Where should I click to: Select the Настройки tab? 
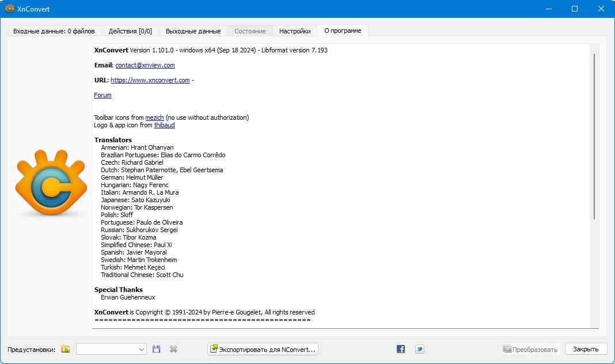295,31
